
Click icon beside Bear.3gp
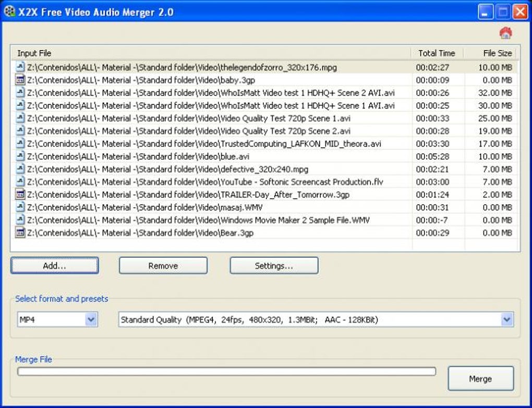20,233
